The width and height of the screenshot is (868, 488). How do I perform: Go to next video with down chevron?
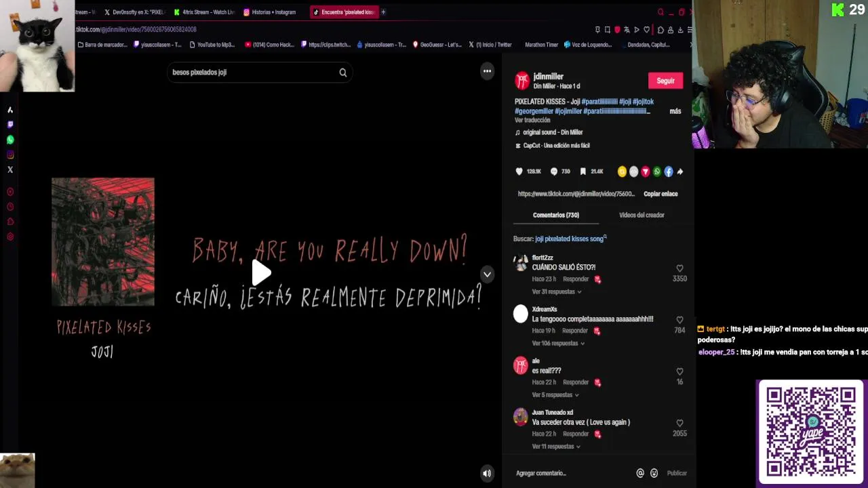(x=487, y=274)
